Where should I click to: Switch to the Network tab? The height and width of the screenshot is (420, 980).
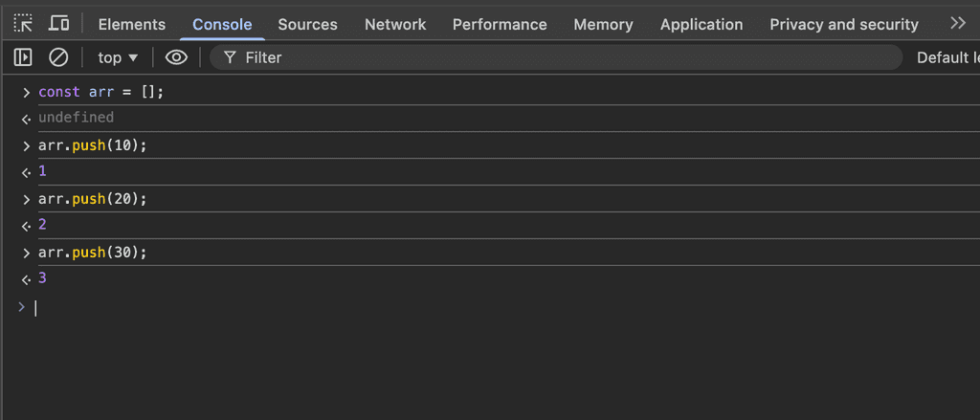pos(394,25)
